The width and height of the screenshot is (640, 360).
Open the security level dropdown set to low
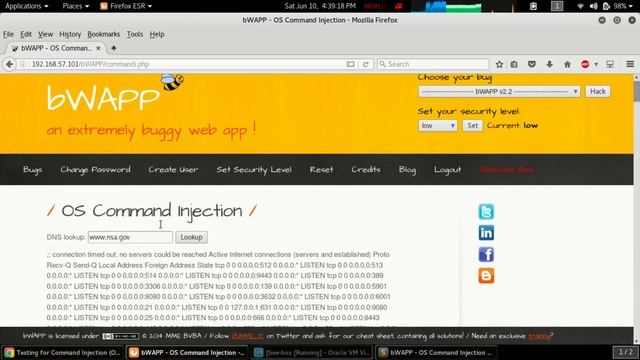[437, 125]
